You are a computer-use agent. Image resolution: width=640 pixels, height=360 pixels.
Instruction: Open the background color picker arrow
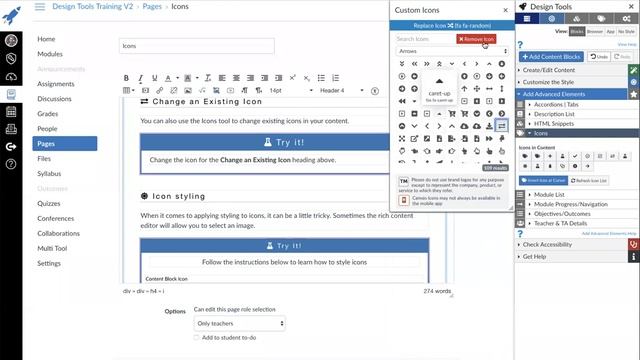pyautogui.click(x=197, y=78)
